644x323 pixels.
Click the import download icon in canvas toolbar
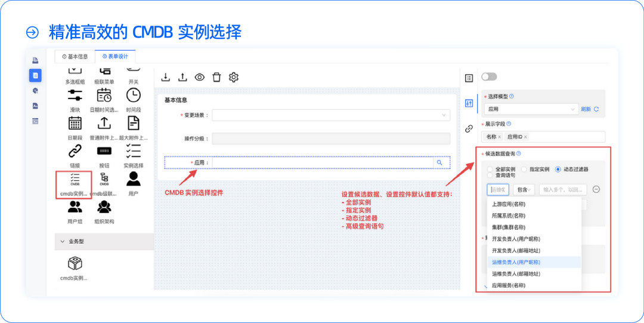[165, 77]
